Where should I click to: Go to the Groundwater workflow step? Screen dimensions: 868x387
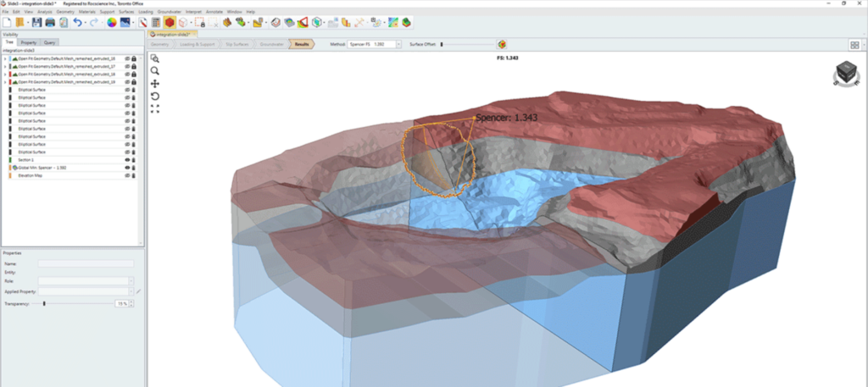point(272,44)
